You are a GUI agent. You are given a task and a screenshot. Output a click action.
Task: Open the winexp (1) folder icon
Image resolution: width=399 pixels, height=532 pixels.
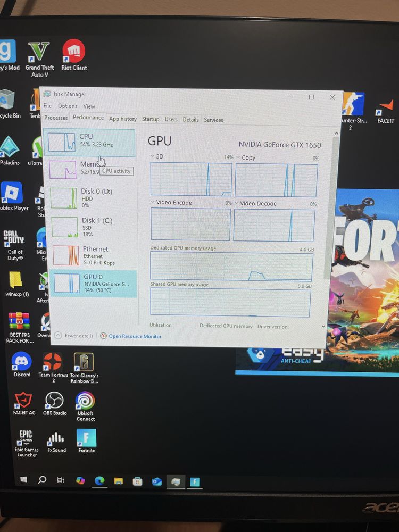[x=16, y=284]
